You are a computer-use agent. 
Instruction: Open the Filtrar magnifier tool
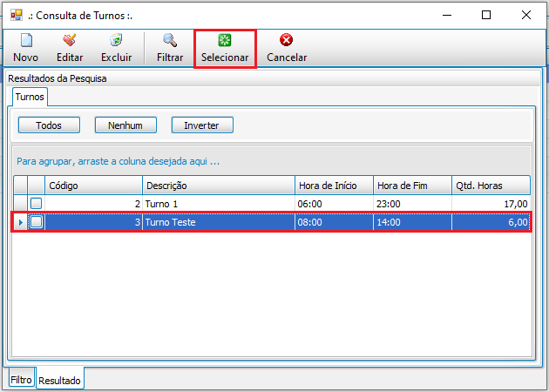pos(170,40)
